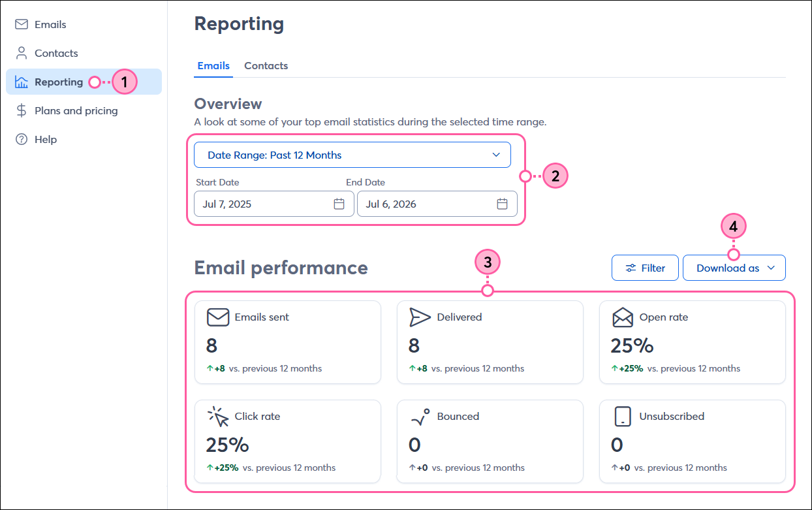The width and height of the screenshot is (812, 510).
Task: Click the Reporting page title
Action: tap(240, 24)
